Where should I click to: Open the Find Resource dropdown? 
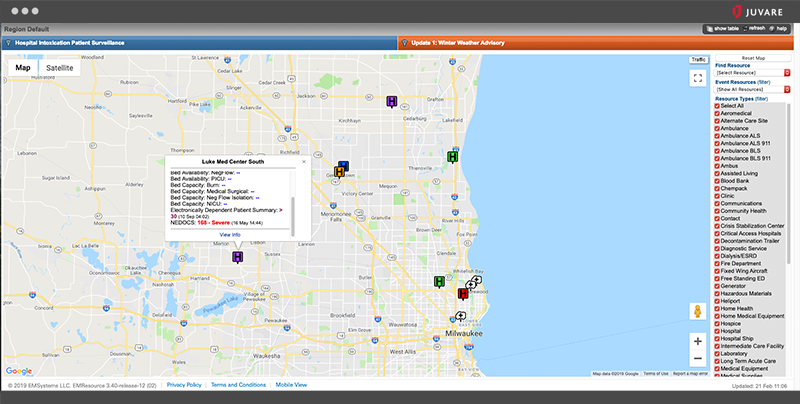[x=753, y=73]
